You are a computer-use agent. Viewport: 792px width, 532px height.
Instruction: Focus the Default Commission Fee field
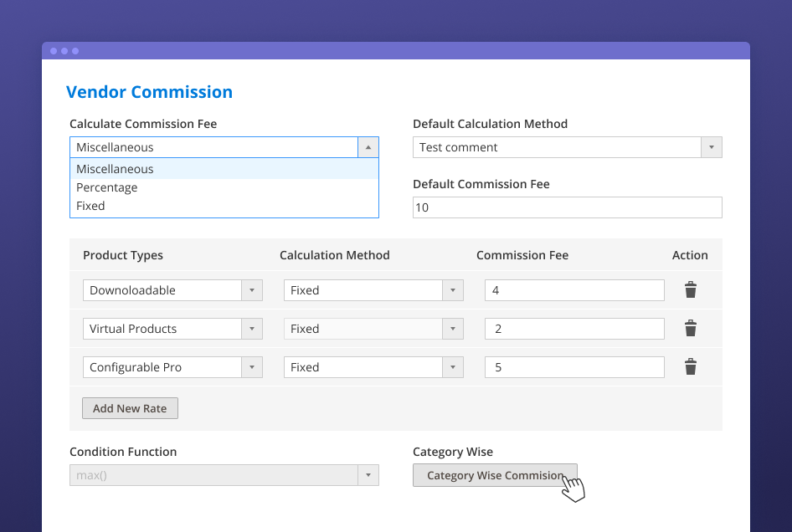pyautogui.click(x=568, y=207)
